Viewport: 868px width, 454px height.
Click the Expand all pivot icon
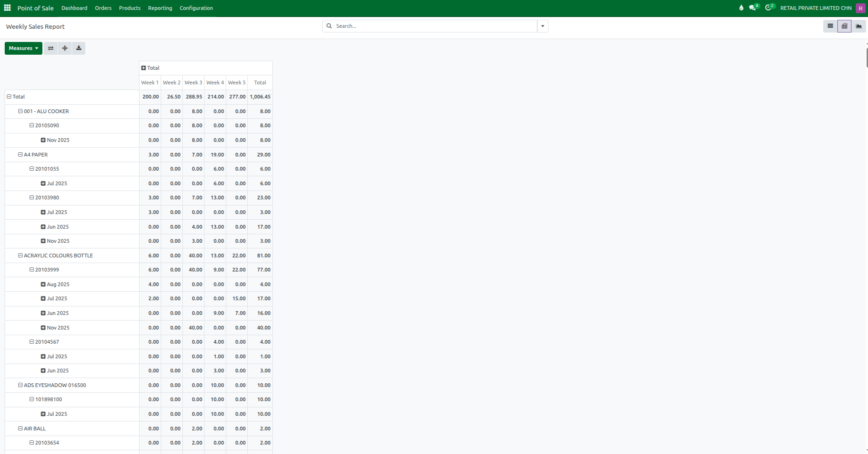pyautogui.click(x=65, y=48)
